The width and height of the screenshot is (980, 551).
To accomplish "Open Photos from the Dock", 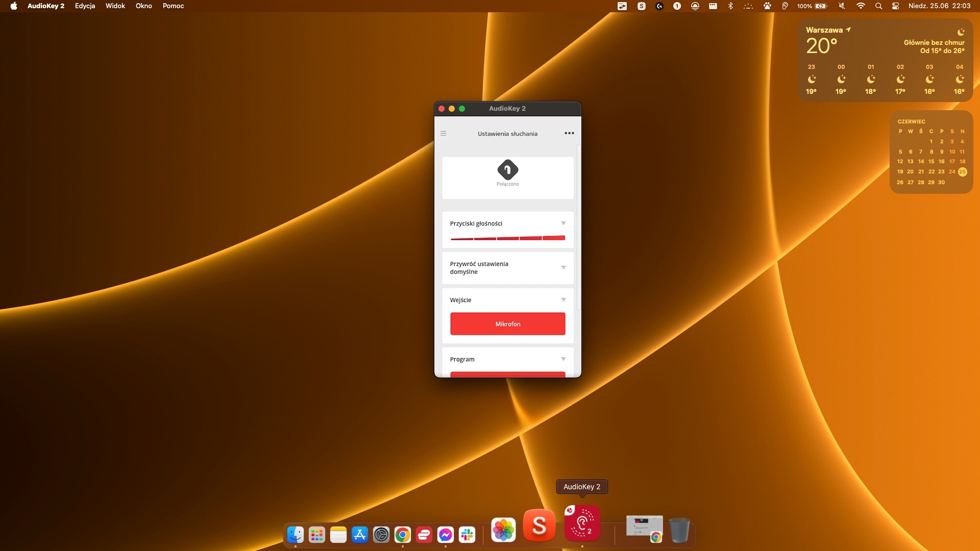I will 503,530.
